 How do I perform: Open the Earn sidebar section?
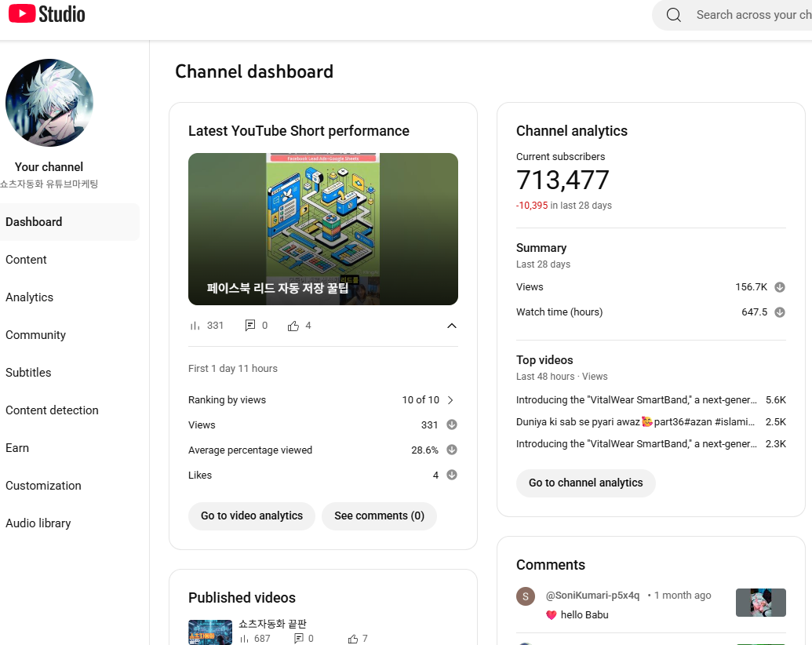(x=17, y=448)
